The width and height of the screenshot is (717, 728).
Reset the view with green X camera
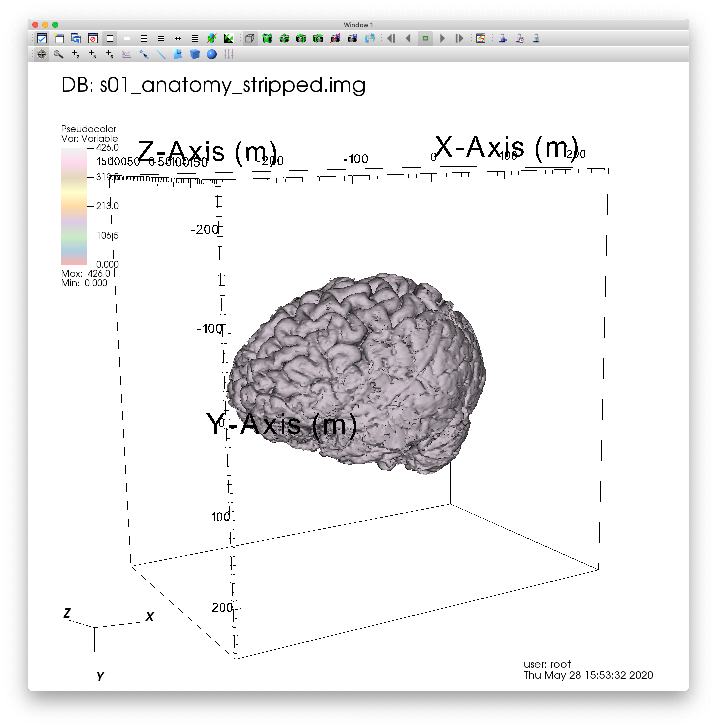[267, 38]
